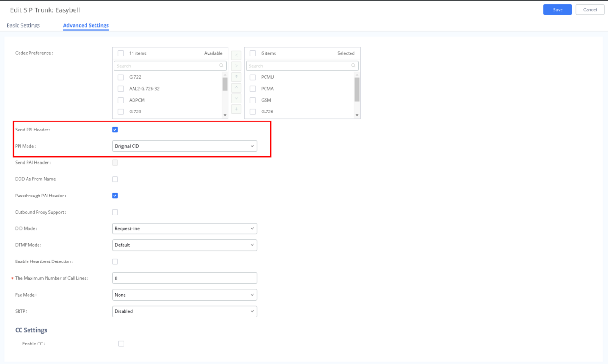This screenshot has width=608, height=364.
Task: Cancel editing the Easybell trunk
Action: 589,9
